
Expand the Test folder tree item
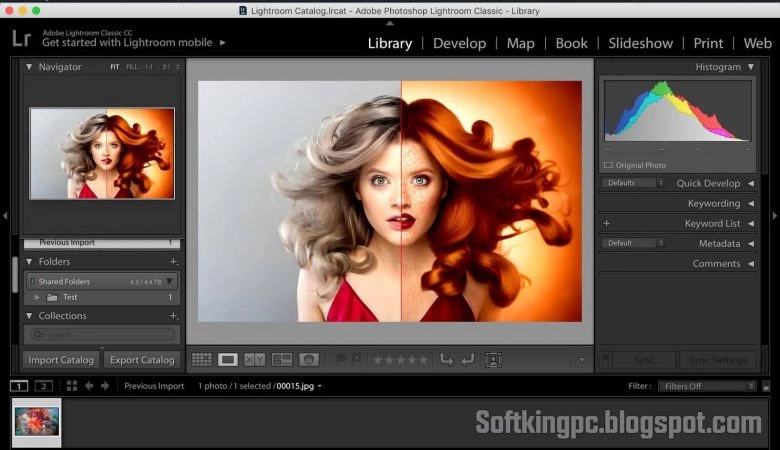pos(37,297)
